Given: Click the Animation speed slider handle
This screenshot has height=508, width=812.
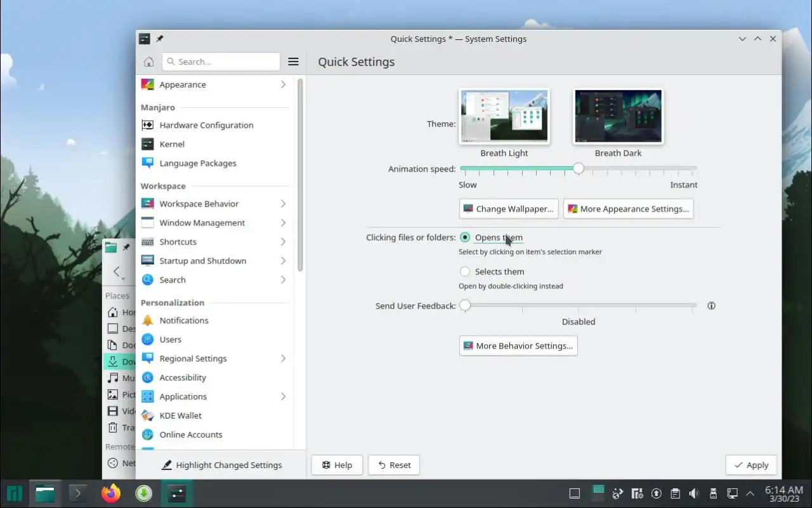Looking at the screenshot, I should point(578,169).
